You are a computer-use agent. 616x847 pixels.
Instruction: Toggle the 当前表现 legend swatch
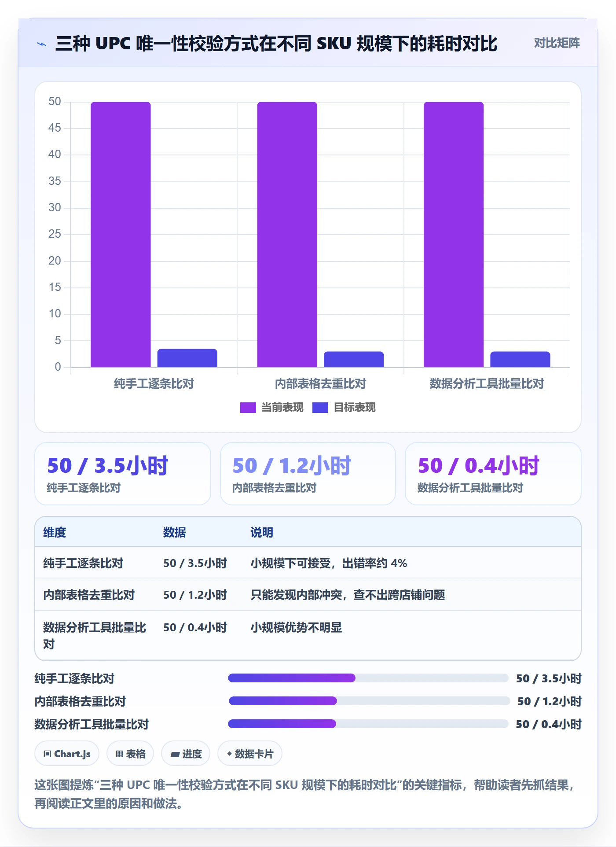click(x=248, y=408)
